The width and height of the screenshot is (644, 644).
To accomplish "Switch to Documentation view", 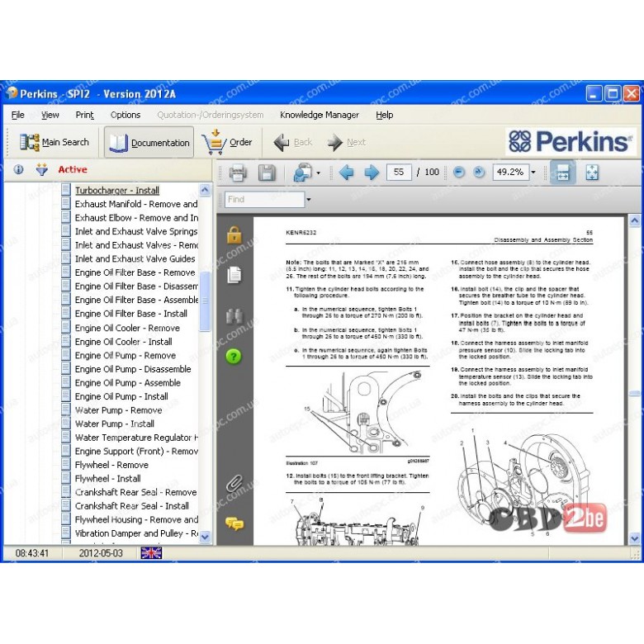I will coord(149,142).
